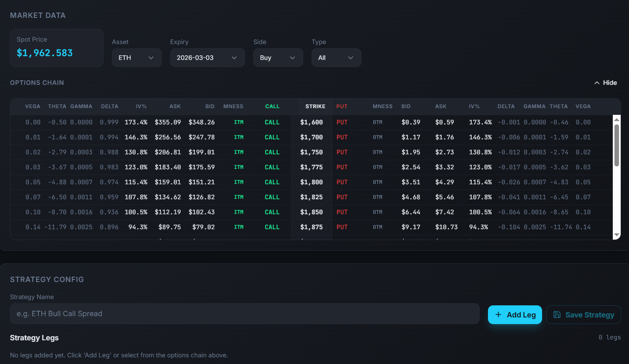Click put ask price $3.32
Image resolution: width=629 pixels, height=364 pixels.
click(445, 167)
